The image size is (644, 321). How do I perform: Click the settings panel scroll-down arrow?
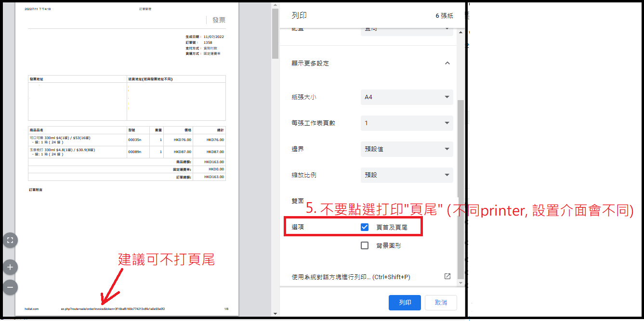461,282
